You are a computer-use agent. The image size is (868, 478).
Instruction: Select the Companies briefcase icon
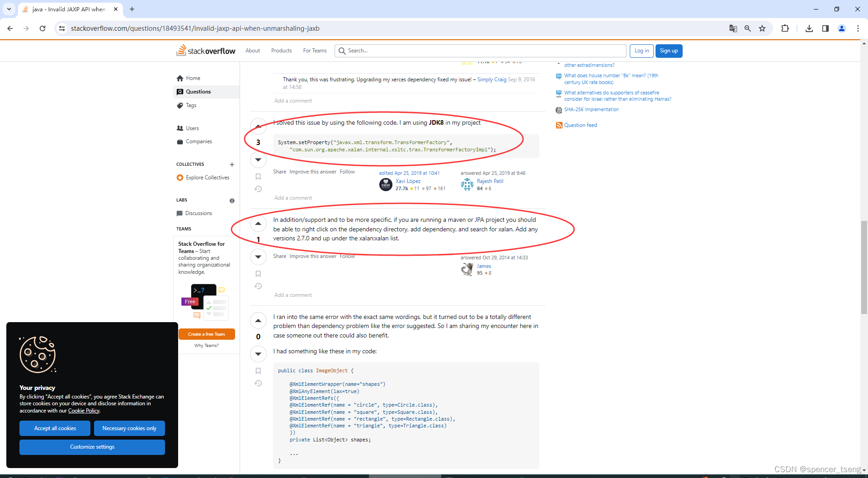180,141
